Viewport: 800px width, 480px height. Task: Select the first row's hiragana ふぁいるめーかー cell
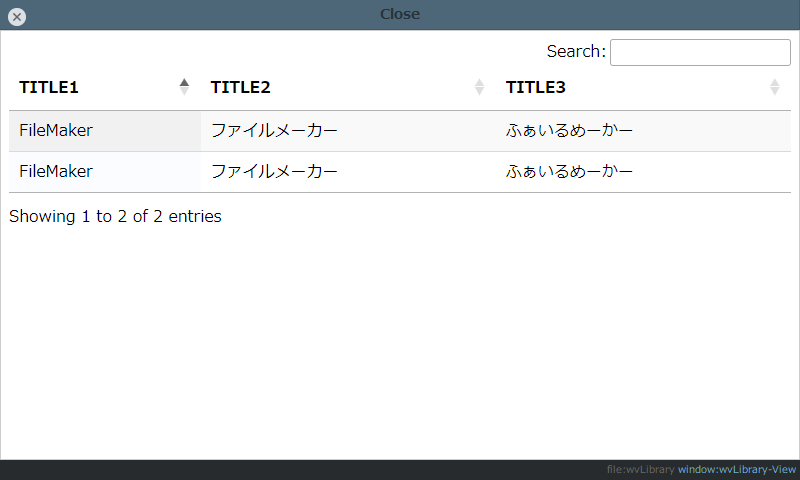tap(570, 131)
